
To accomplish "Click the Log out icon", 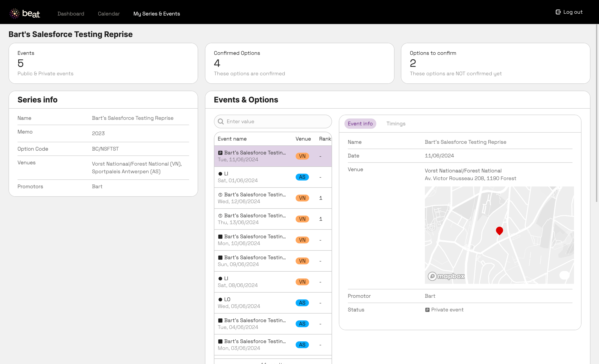I will coord(558,12).
